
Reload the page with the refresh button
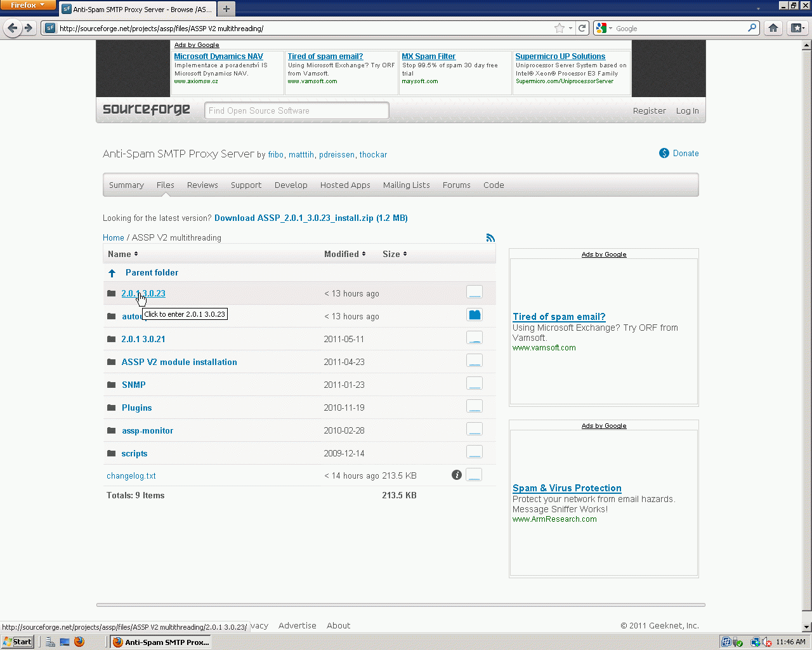[x=582, y=28]
